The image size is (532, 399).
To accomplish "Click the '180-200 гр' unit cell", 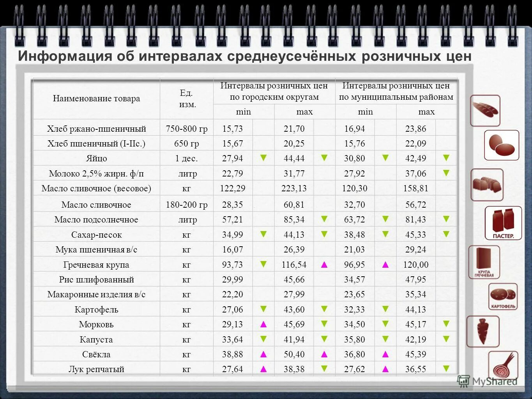I will click(187, 205).
